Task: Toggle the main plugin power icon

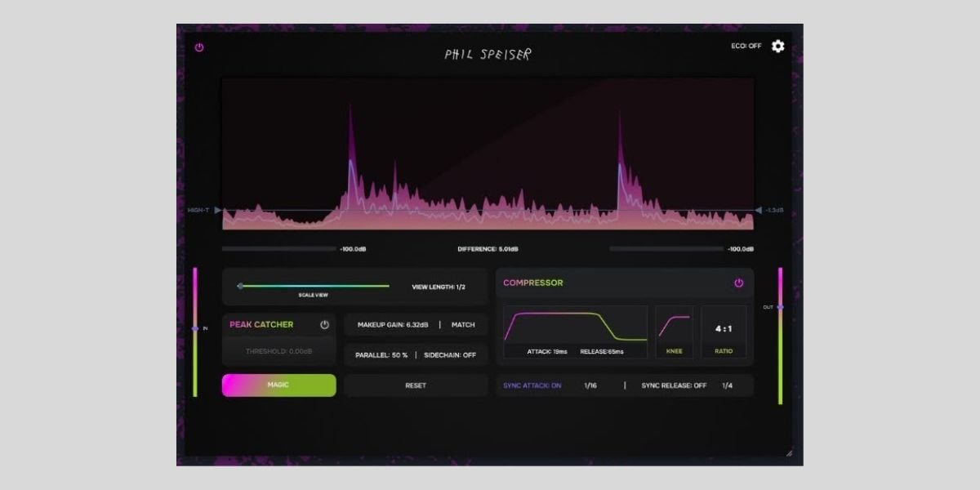Action: [199, 47]
